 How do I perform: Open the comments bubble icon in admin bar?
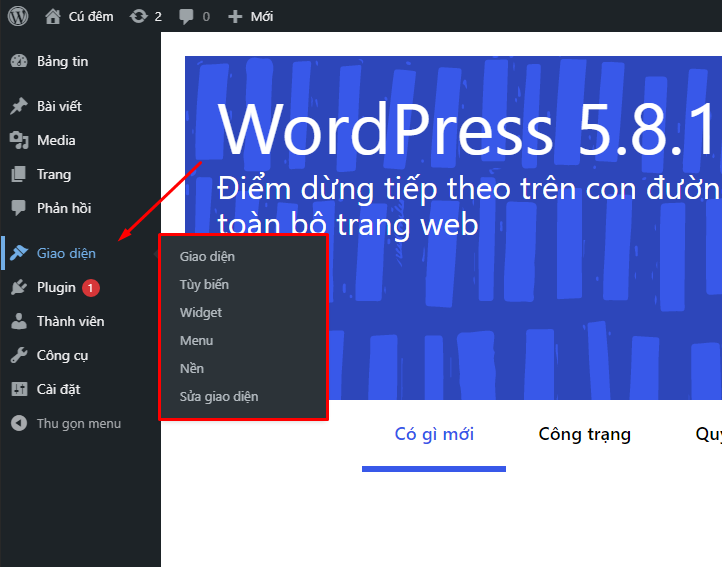tap(186, 17)
